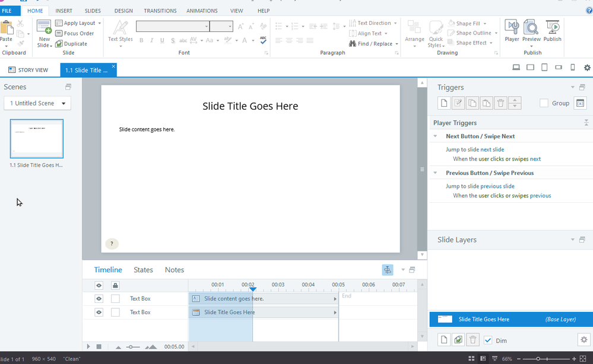Viewport: 593px width, 364px height.
Task: Hide the Slide Title Goes Here timeline row
Action: click(99, 312)
